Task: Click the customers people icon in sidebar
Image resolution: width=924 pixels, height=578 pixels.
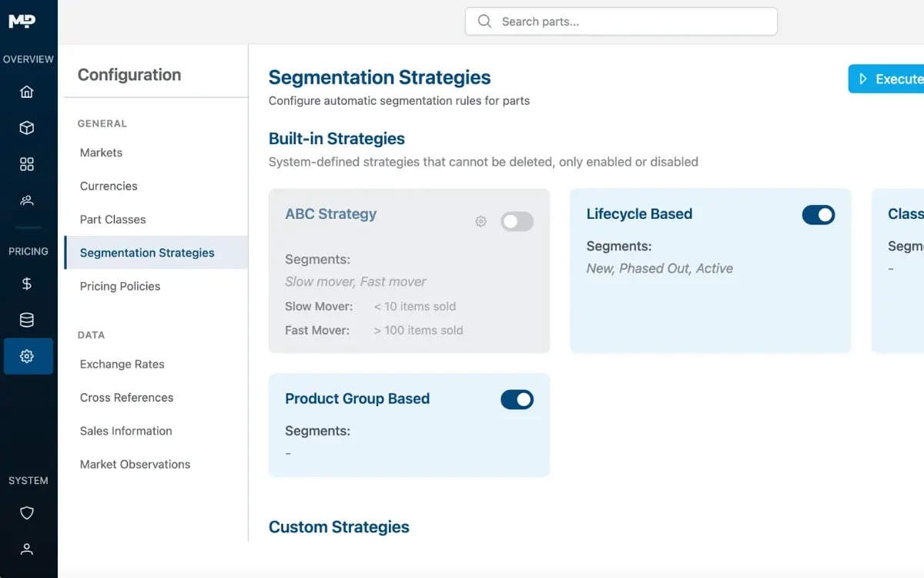Action: (27, 200)
